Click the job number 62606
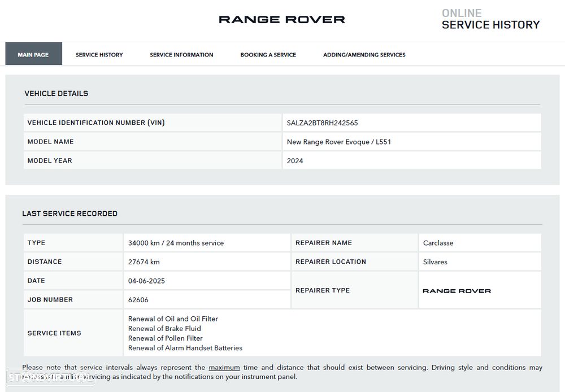 click(138, 300)
